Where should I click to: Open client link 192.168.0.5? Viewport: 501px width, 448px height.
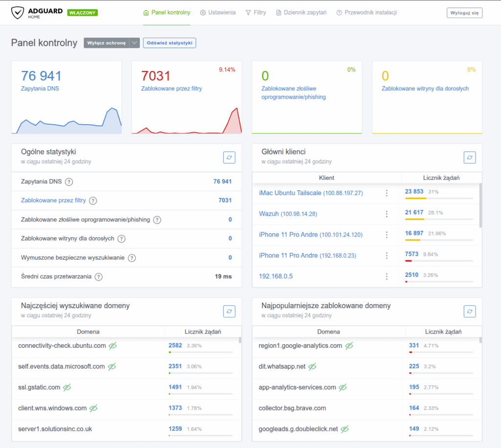[x=276, y=276]
